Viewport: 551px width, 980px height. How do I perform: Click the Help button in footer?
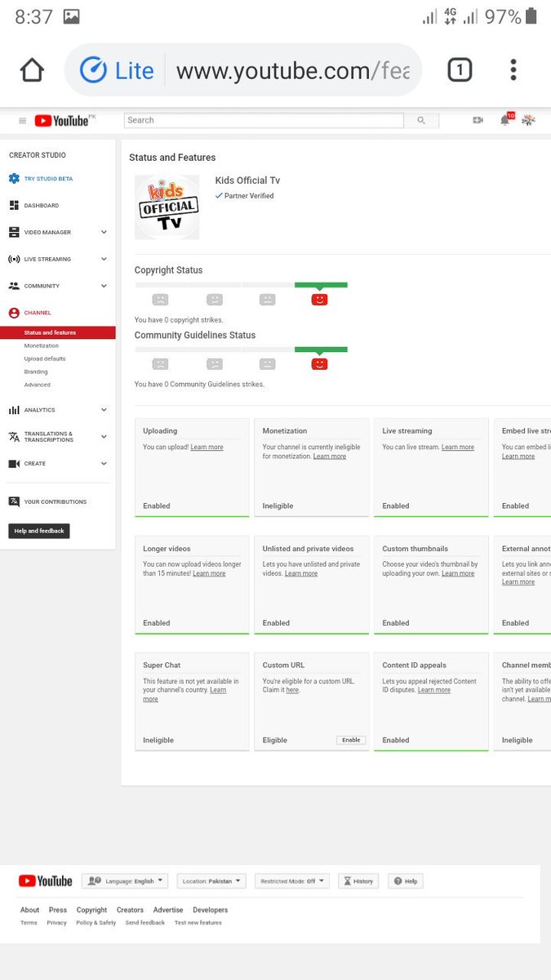coord(406,881)
